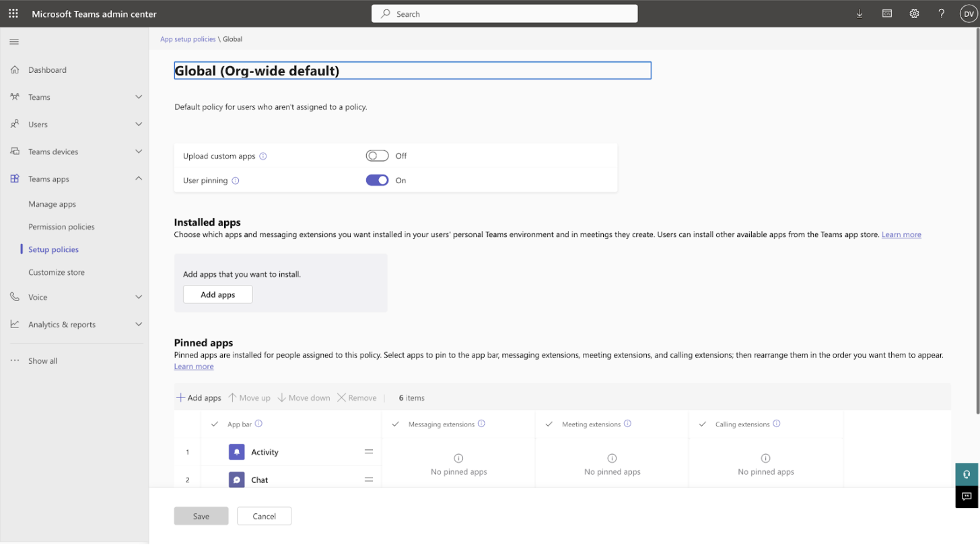Screen dimensions: 980x547
Task: Click the Chat app icon in list
Action: [x=236, y=480]
